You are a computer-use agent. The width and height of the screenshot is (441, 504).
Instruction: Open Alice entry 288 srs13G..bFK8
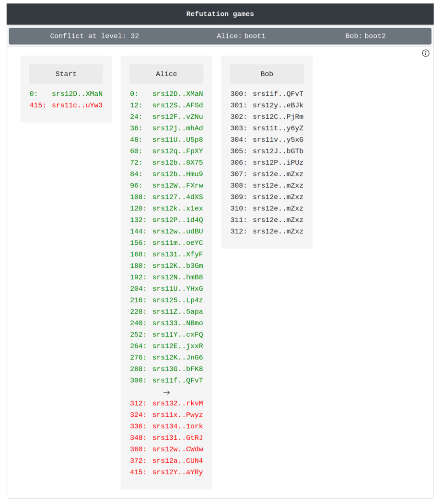(177, 369)
